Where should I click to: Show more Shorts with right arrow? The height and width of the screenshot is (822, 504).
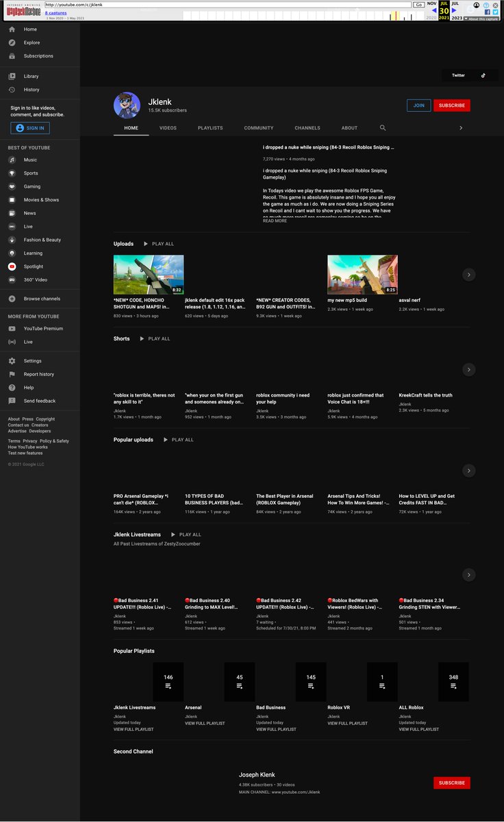468,369
